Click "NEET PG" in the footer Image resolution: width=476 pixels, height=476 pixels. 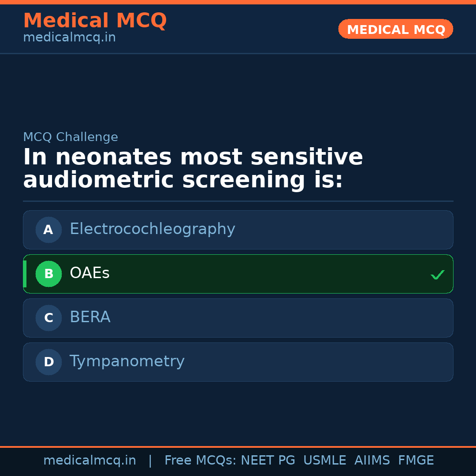click(x=268, y=461)
